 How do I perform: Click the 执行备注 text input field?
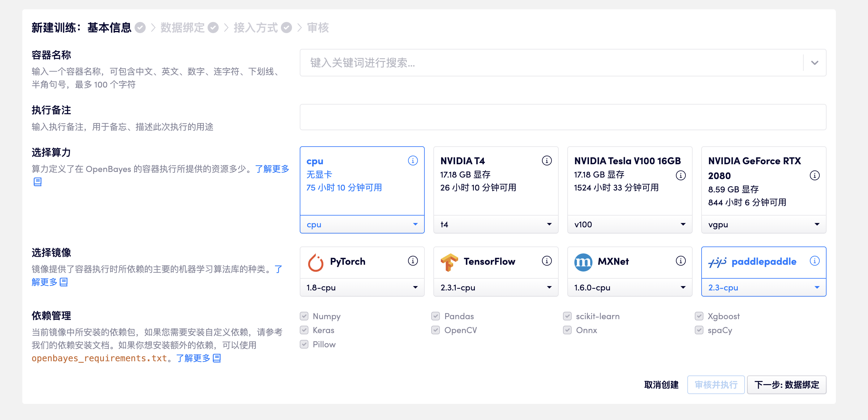coord(562,117)
